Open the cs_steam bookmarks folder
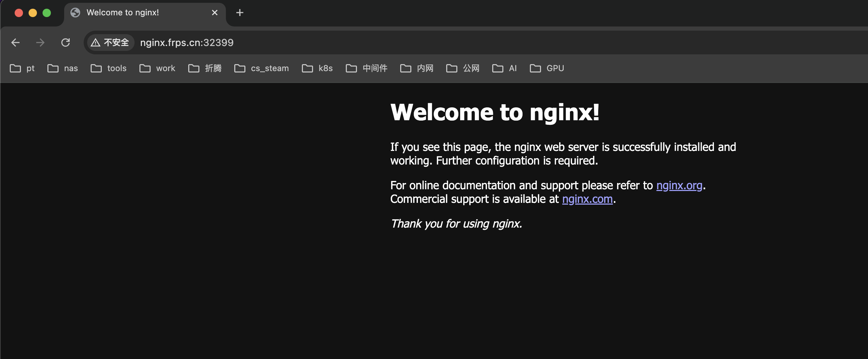Screen dimensions: 868x359 pos(261,68)
